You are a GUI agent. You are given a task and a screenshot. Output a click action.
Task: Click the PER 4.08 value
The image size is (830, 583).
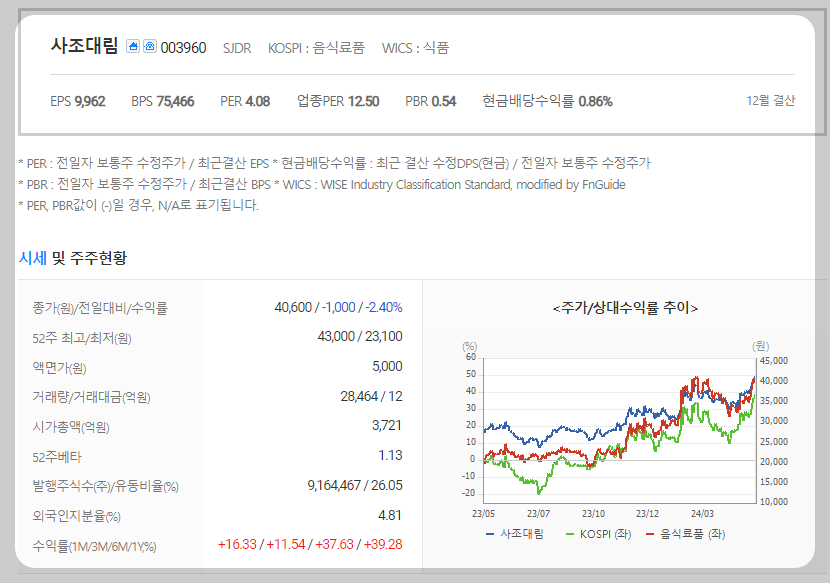(x=245, y=101)
